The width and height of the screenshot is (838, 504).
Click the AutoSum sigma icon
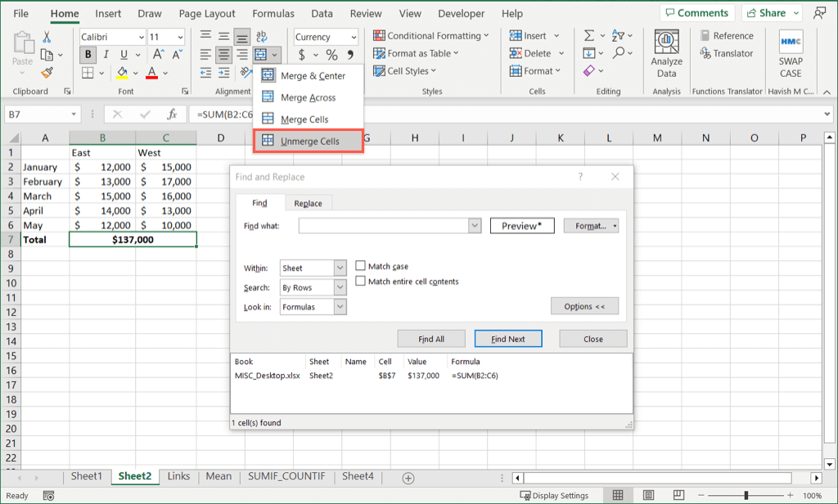(589, 36)
